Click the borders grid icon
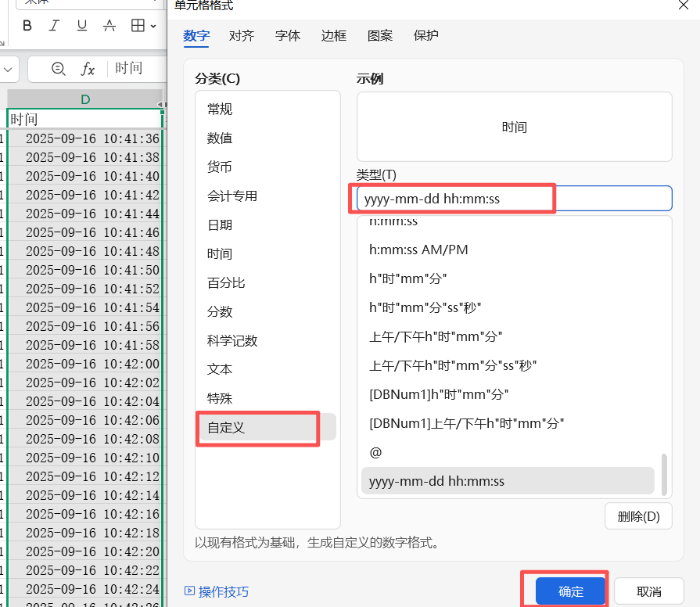 (138, 26)
